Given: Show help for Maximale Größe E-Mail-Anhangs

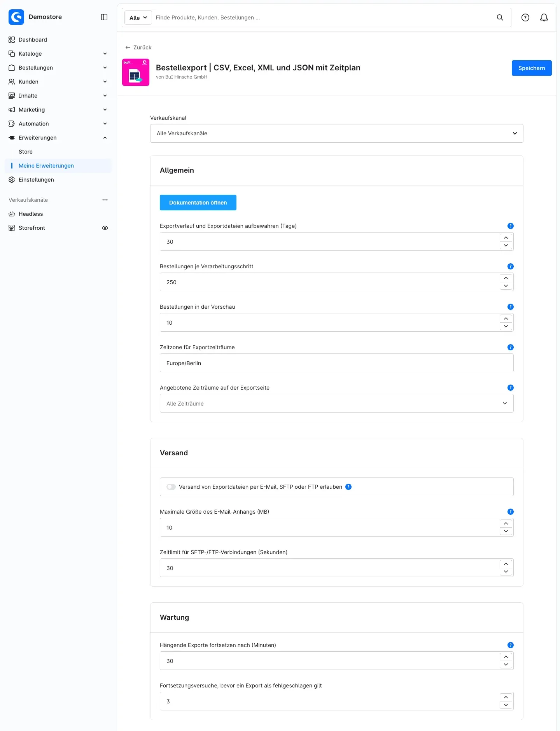Looking at the screenshot, I should pos(511,512).
